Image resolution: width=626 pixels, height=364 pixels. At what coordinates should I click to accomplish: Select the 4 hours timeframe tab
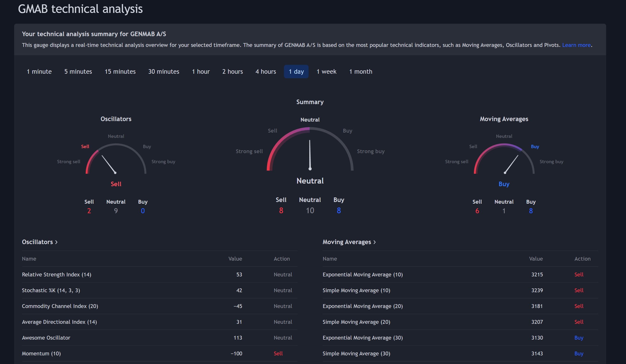tap(266, 72)
